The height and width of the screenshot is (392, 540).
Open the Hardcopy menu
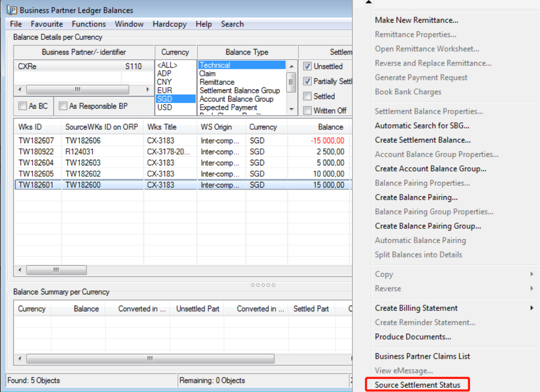pos(169,24)
